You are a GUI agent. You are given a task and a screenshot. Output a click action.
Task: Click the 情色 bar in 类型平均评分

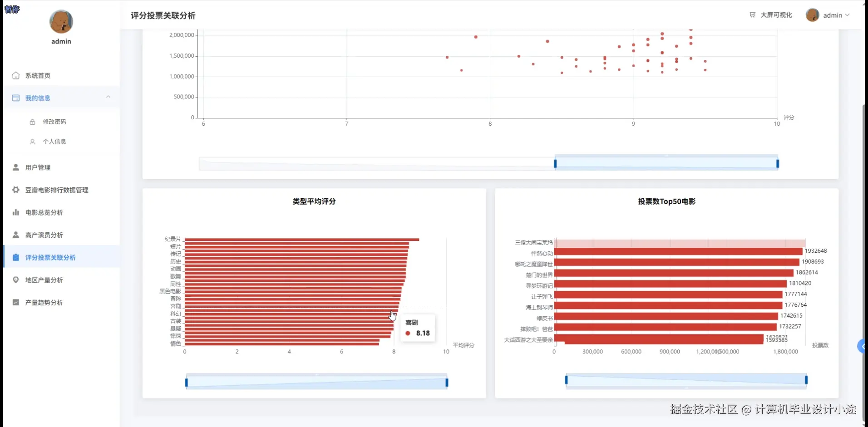tap(282, 344)
